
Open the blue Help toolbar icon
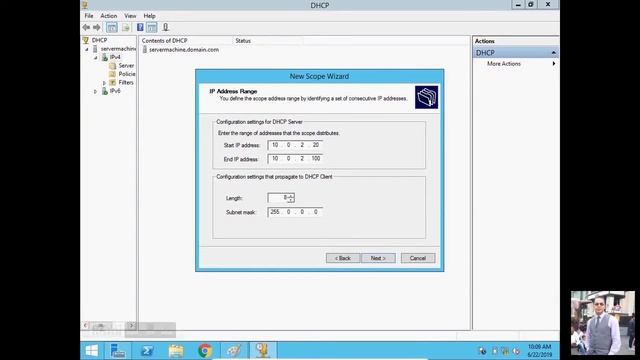pos(140,27)
